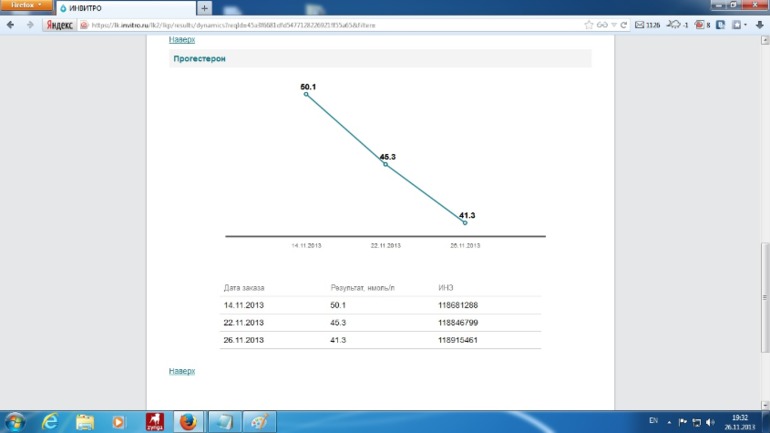
Task: Click the weather cloud icon in toolbar
Action: [x=676, y=24]
